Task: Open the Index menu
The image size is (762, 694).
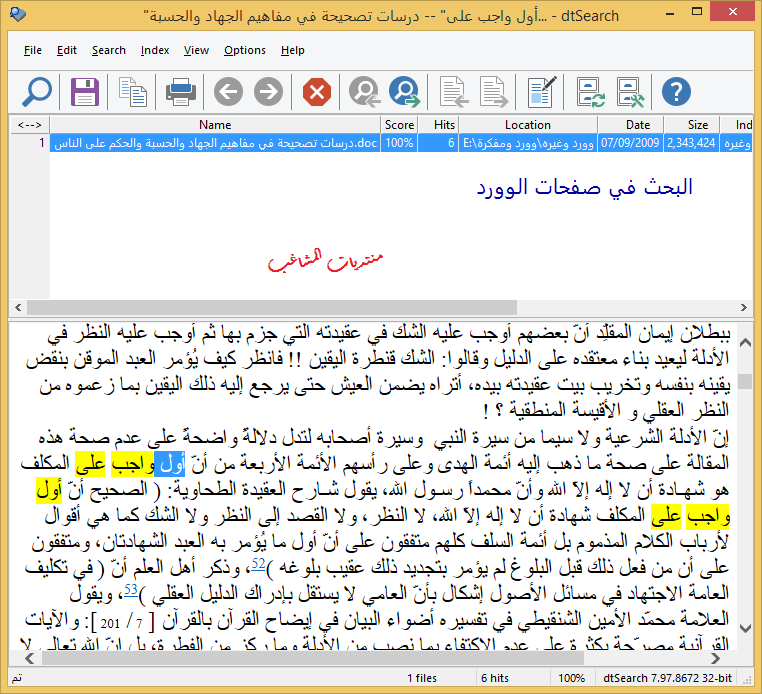Action: [x=155, y=50]
